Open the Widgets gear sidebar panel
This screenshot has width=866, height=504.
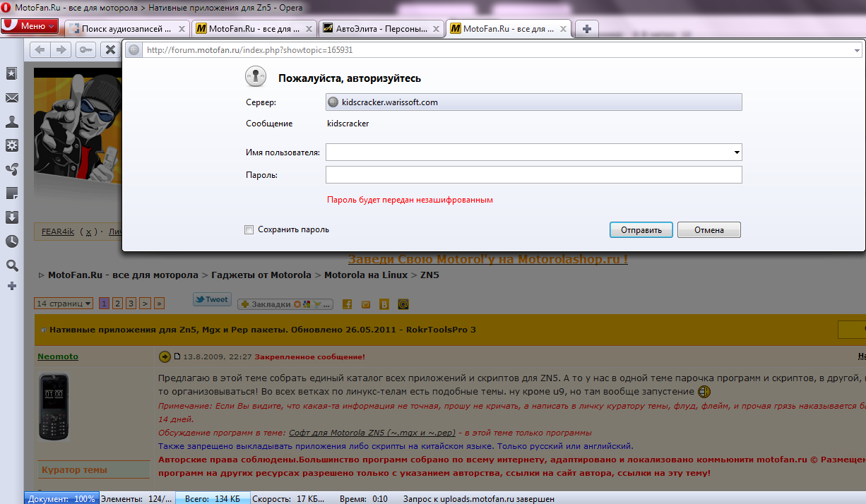12,145
